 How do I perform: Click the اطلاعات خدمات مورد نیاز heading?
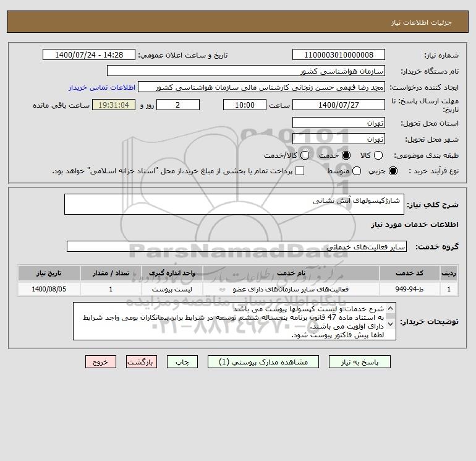[x=414, y=225]
